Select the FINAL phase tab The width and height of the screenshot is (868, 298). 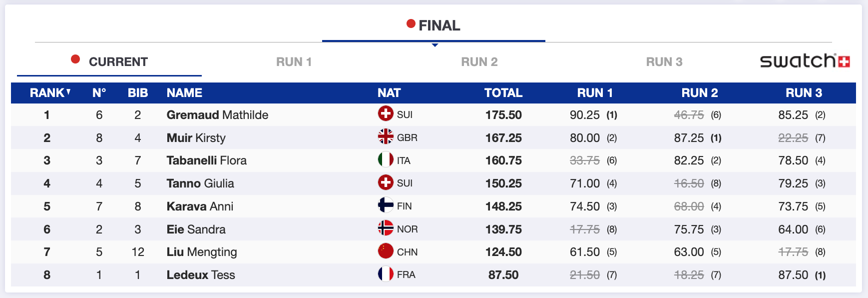pos(434,25)
